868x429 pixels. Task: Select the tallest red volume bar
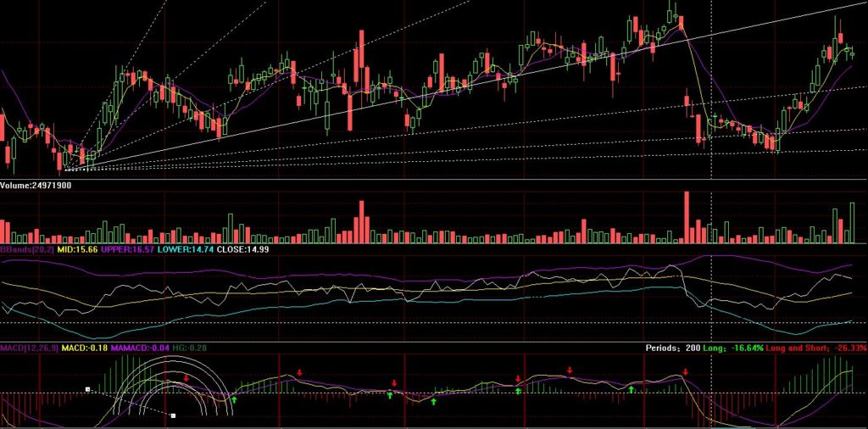pos(687,218)
